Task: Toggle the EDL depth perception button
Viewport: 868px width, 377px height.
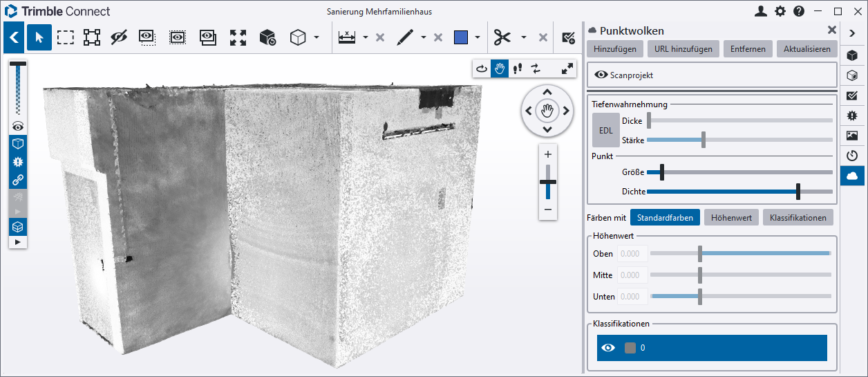Action: tap(605, 130)
